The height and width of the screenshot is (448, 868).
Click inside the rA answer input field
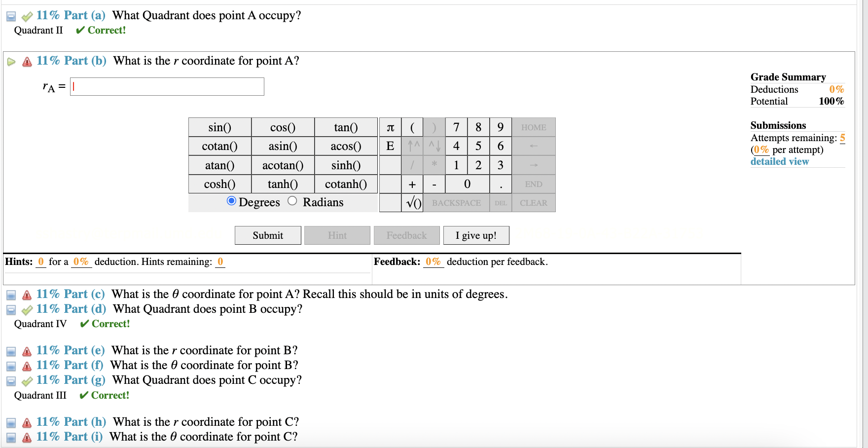pyautogui.click(x=167, y=86)
